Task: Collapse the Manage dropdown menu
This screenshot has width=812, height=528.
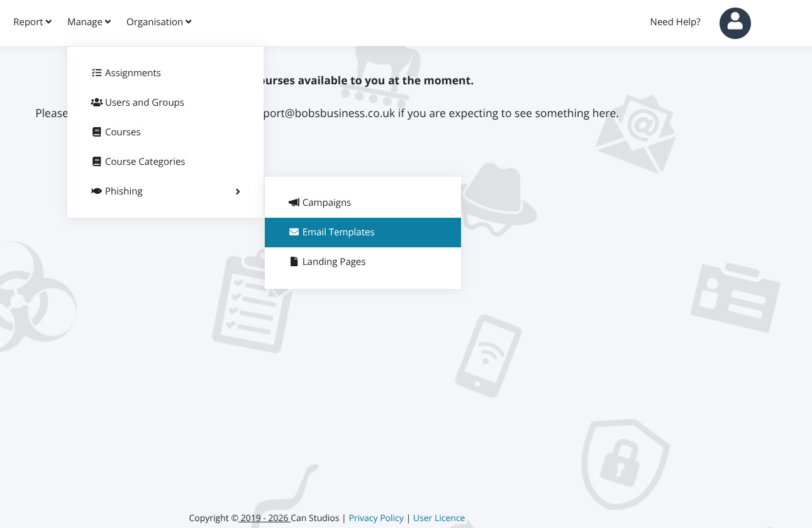Action: 89,22
